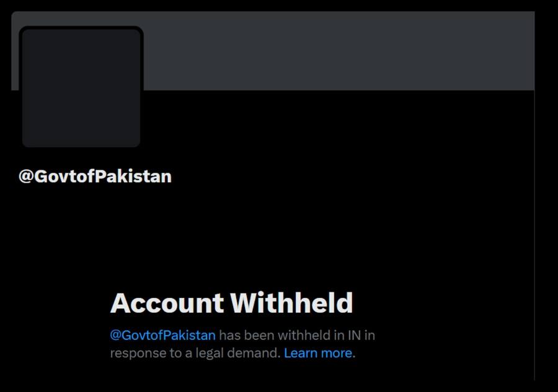Select the white @GovtofPakistan profile handle
Screen dimensions: 558x392
tap(95, 176)
